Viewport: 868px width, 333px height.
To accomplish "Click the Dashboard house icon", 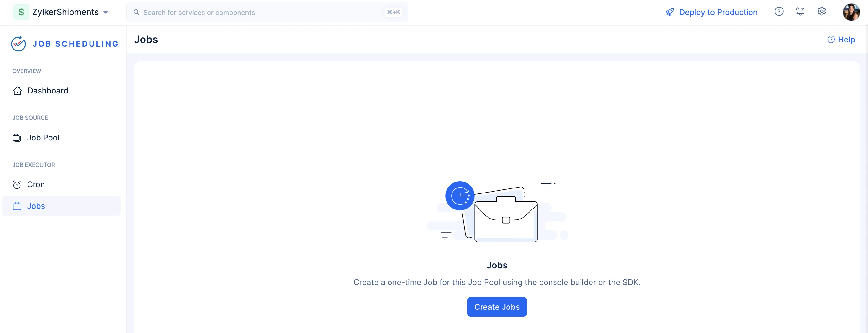I will pyautogui.click(x=17, y=91).
